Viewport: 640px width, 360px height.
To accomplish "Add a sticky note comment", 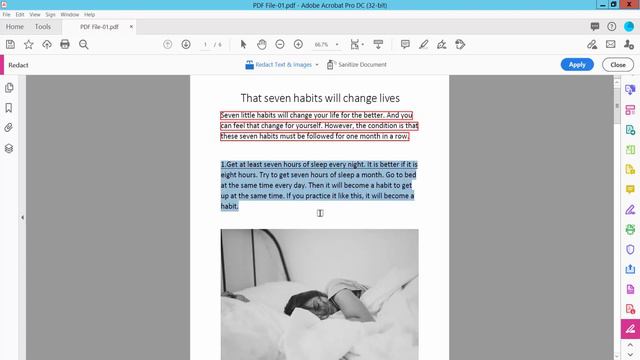I will pyautogui.click(x=405, y=44).
